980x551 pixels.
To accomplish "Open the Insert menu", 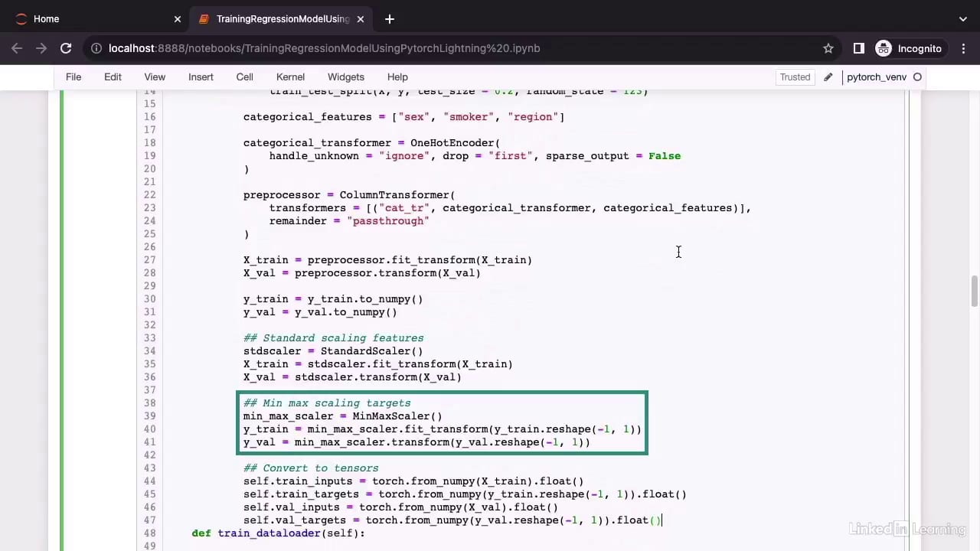I will pos(201,77).
